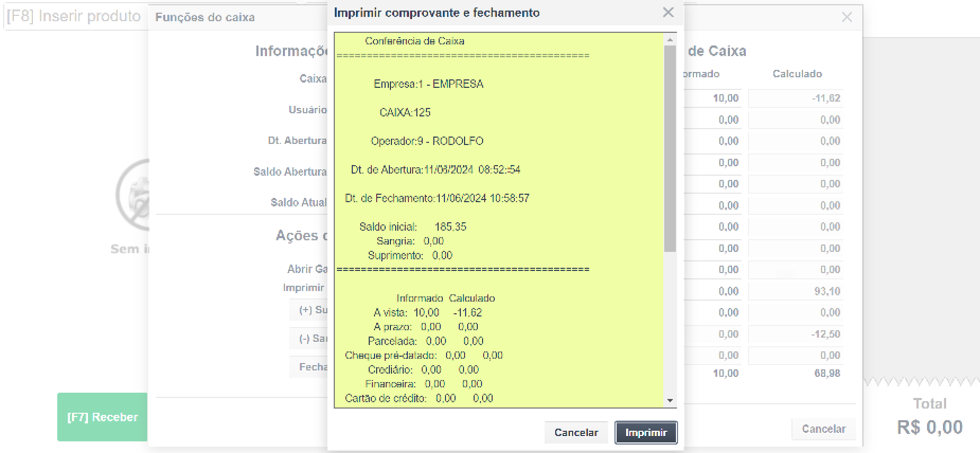Click the 'A prazo' receipt line
This screenshot has height=453, width=980.
pos(426,327)
